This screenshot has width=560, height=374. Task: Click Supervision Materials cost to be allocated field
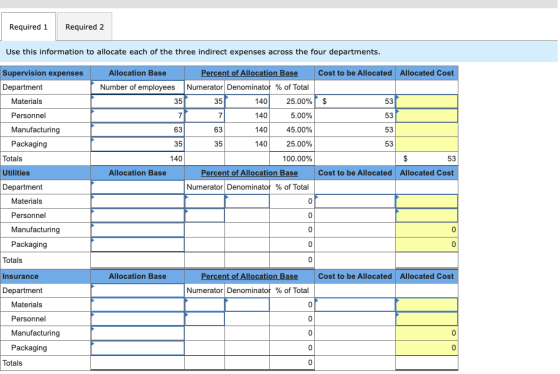[355, 101]
